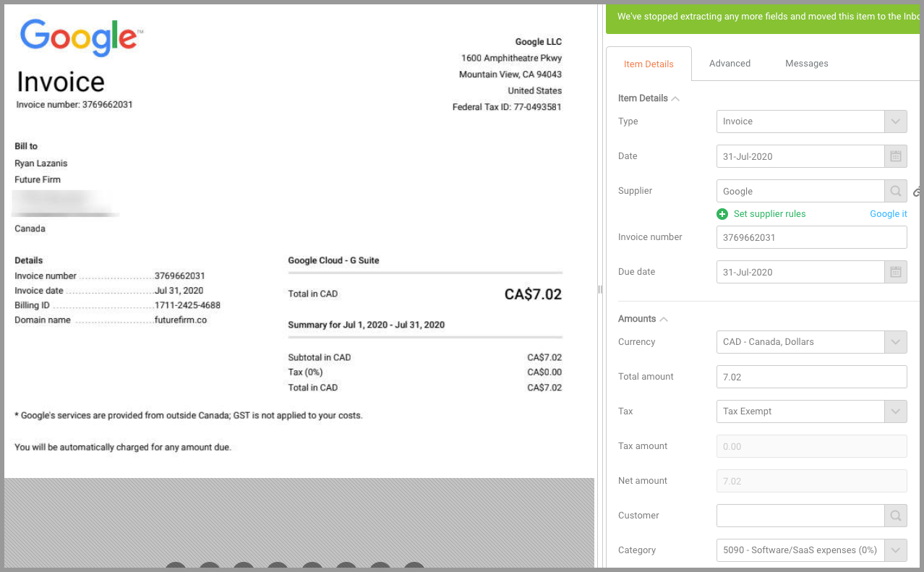Click 'Invoice number: 3769662031' under the Invoice heading
Viewport: 924px width, 572px height.
click(x=74, y=104)
